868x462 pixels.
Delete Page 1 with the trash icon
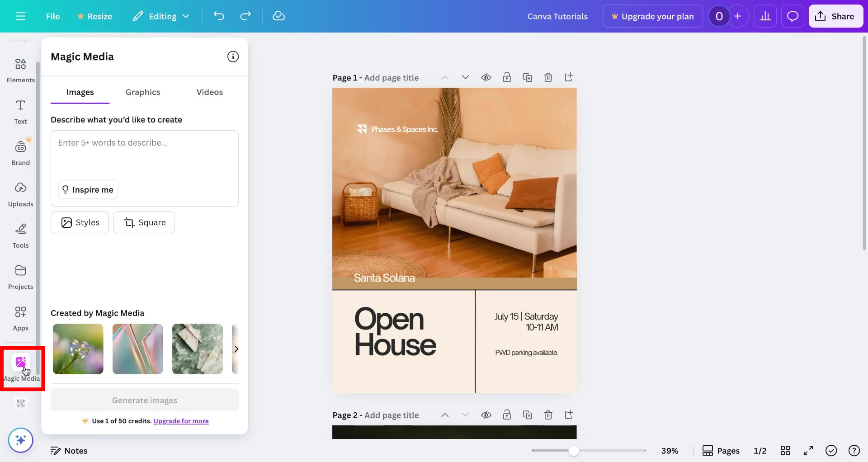pyautogui.click(x=548, y=77)
